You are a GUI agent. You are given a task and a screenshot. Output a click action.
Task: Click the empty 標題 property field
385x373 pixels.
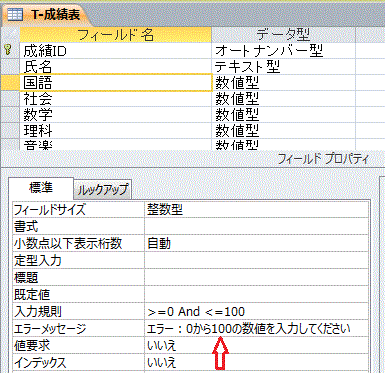[257, 277]
